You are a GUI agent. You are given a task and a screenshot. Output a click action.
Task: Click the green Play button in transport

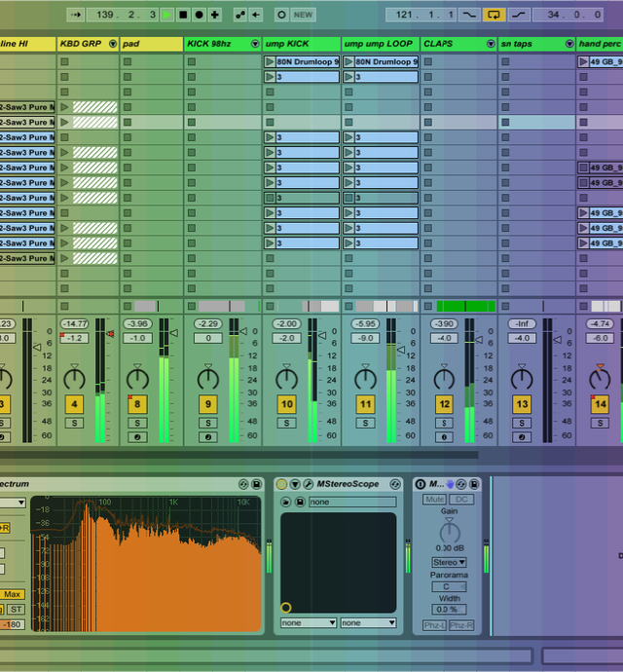coord(166,15)
